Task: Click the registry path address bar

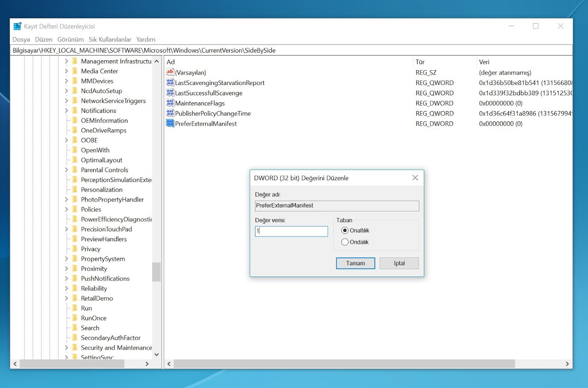Action: coord(291,50)
